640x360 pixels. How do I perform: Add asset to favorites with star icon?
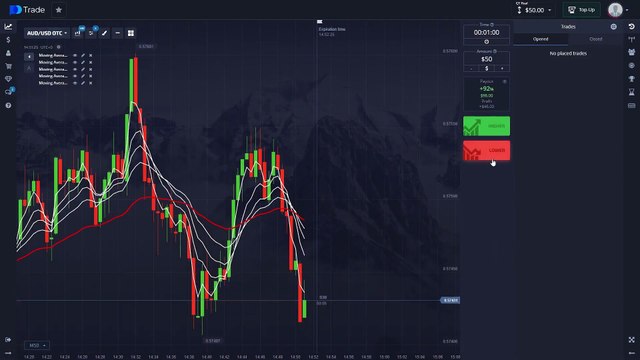(x=59, y=10)
